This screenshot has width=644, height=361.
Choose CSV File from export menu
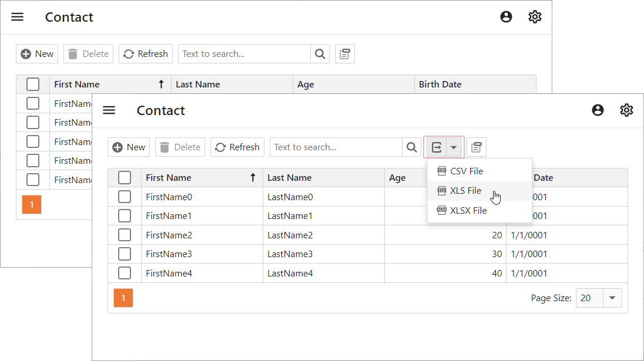coord(479,171)
